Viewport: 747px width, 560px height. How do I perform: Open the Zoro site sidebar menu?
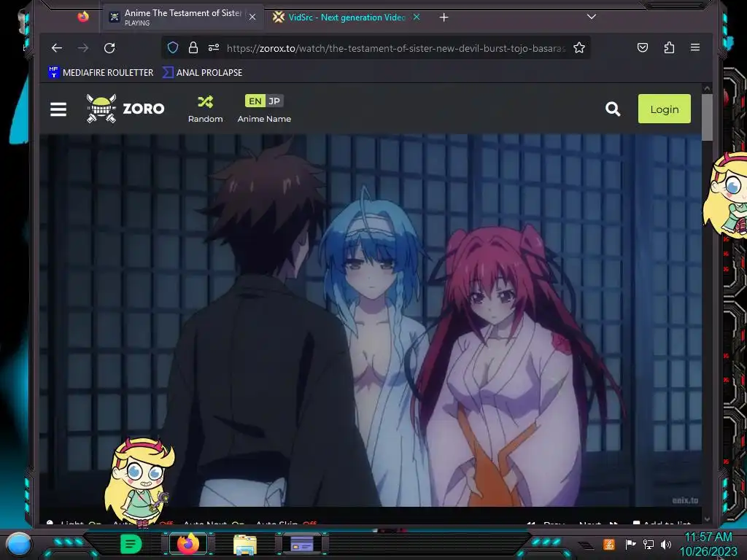[x=58, y=109]
